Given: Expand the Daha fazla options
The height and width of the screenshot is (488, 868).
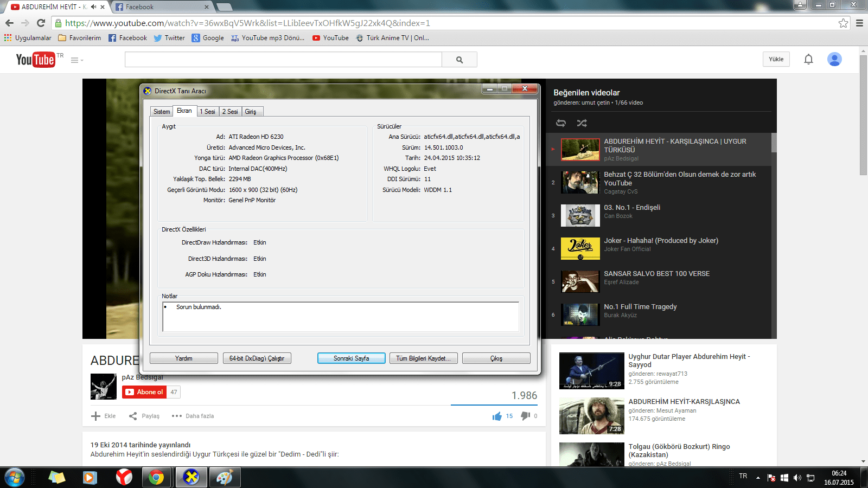Looking at the screenshot, I should 193,416.
